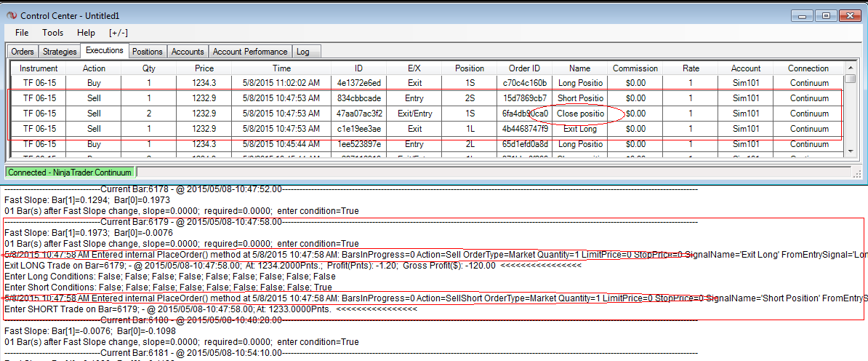This screenshot has height=361, width=868.
Task: Click the [+/-] menu item
Action: click(x=118, y=33)
